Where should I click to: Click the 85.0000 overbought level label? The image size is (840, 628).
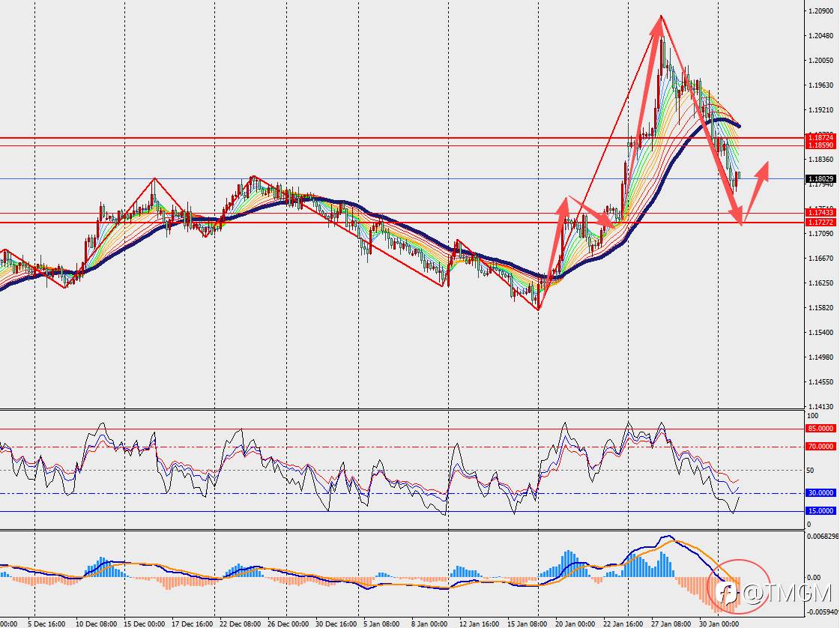point(821,429)
